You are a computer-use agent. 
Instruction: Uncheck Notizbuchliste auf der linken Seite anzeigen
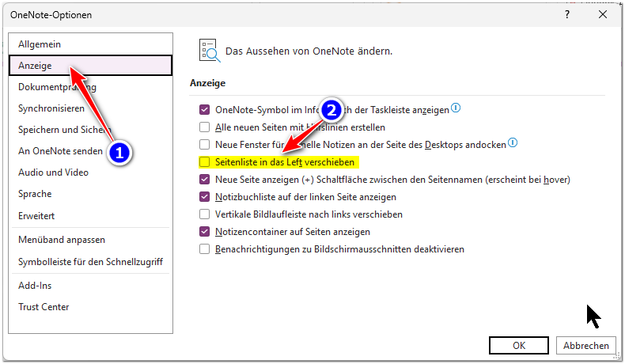tap(204, 197)
